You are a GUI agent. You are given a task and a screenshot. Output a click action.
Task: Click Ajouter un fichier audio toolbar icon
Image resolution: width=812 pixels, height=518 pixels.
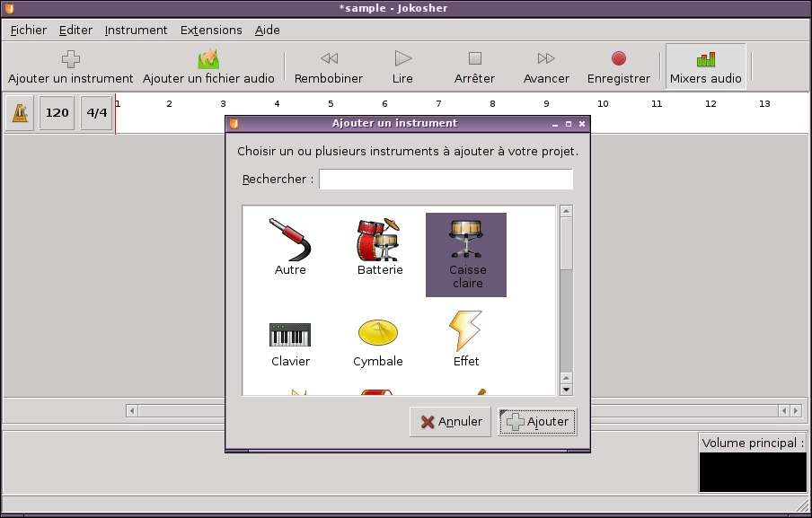tap(208, 59)
